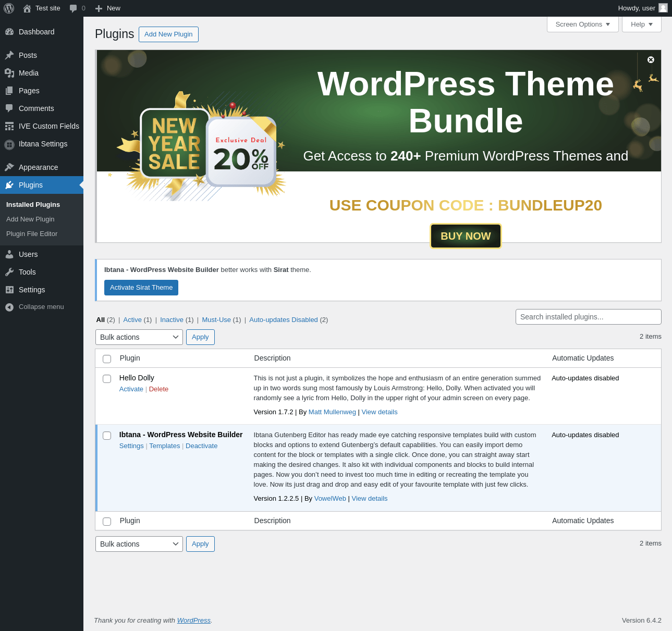The image size is (672, 631).
Task: Filter by Auto-updates Disabled plugins
Action: click(x=284, y=320)
